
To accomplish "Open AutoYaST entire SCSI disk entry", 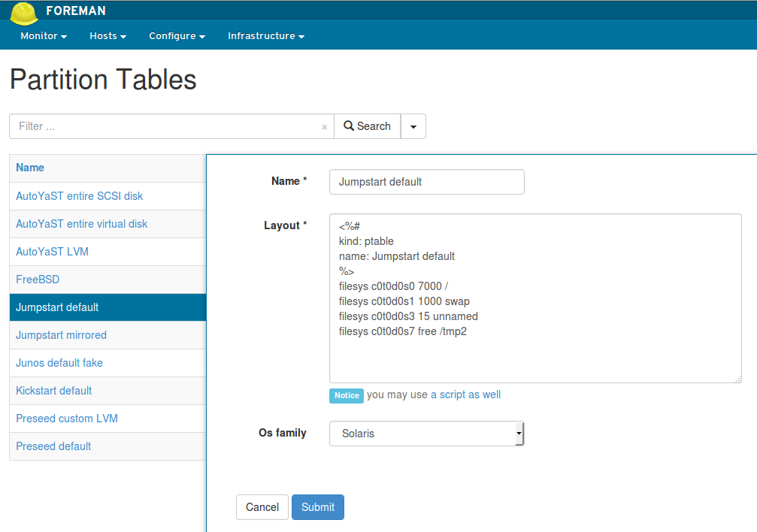I will (79, 196).
